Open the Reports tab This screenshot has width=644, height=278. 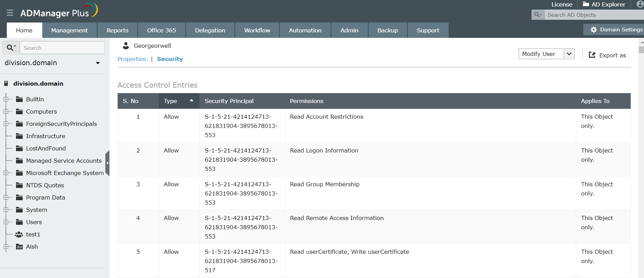[118, 30]
